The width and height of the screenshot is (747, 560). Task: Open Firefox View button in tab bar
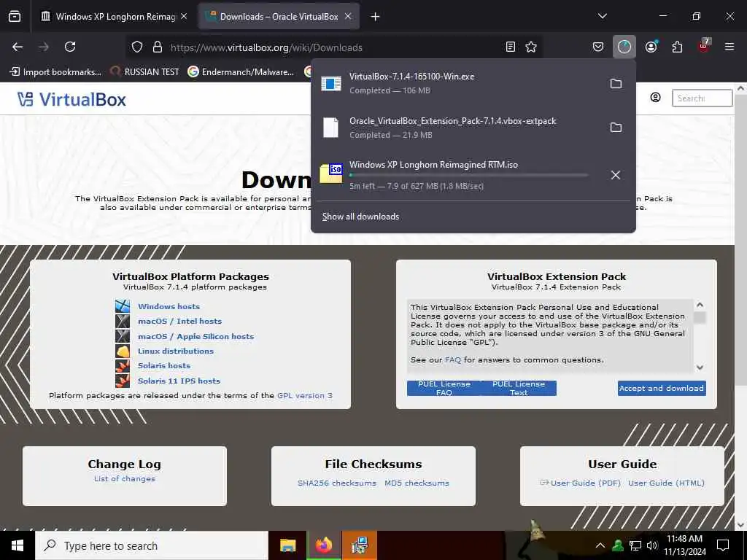(15, 17)
